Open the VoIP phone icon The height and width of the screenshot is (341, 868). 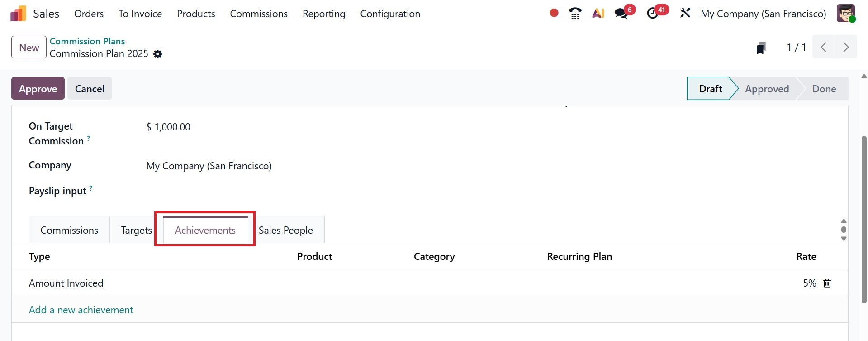[575, 13]
